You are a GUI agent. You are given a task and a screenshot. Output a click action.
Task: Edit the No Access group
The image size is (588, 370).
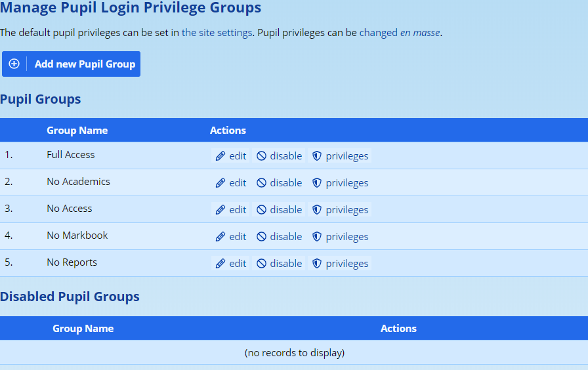coord(230,209)
